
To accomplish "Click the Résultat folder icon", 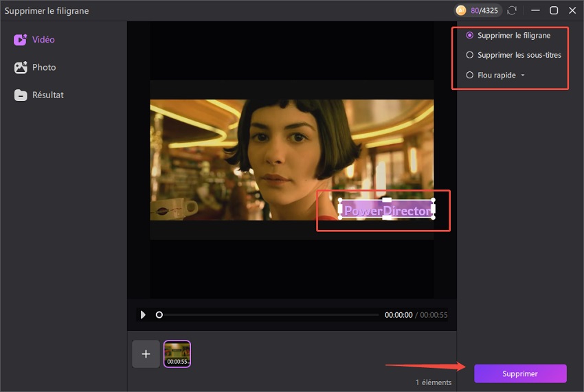I will pos(20,95).
